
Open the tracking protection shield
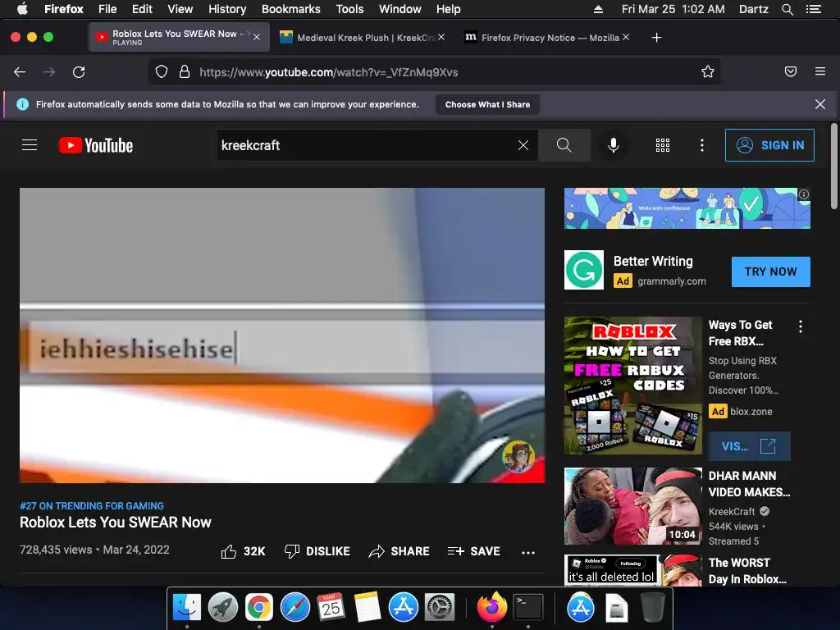point(162,72)
